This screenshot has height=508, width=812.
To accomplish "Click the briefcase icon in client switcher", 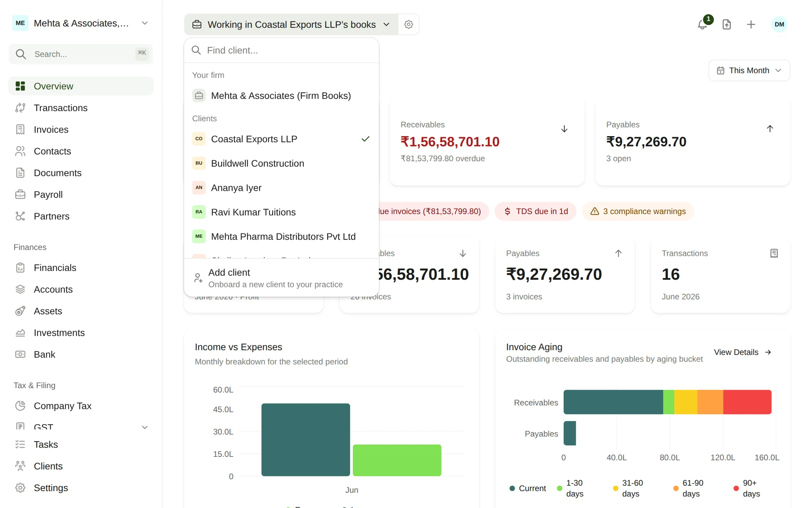I will 197,24.
